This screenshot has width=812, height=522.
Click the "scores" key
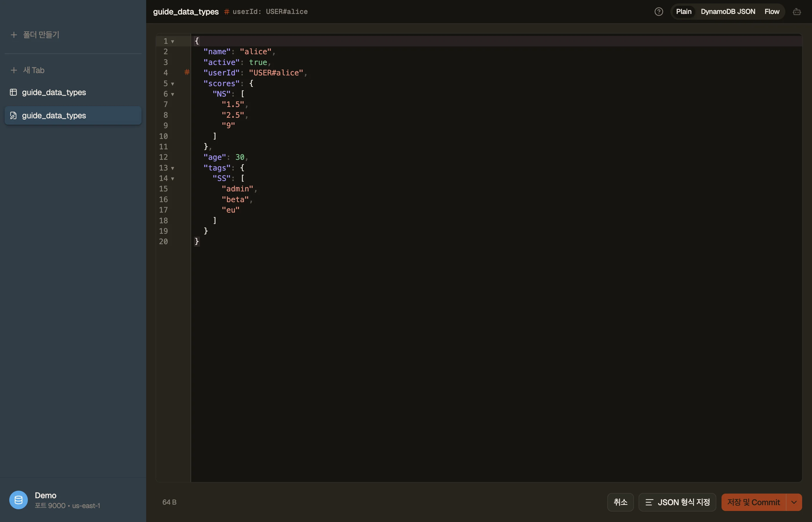[221, 84]
